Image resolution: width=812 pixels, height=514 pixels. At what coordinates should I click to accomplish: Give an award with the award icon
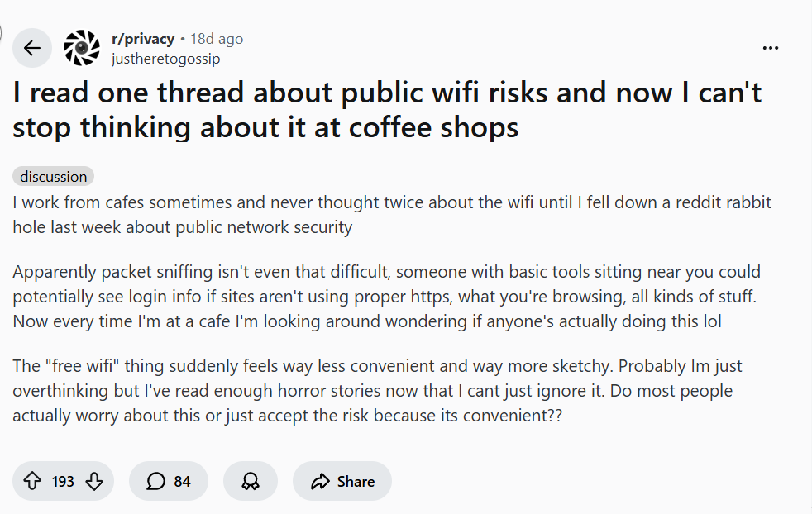251,481
